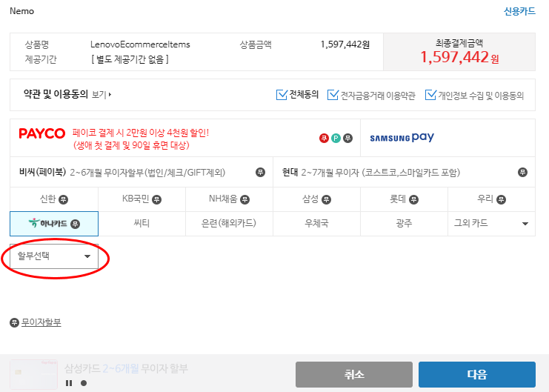
Task: View terms via 보기 arrow
Action: click(x=102, y=95)
